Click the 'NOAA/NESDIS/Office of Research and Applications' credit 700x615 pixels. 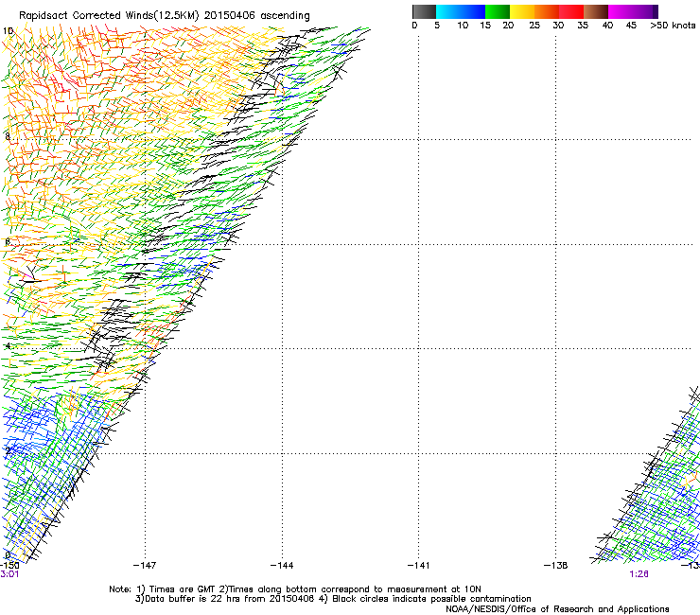click(557, 609)
